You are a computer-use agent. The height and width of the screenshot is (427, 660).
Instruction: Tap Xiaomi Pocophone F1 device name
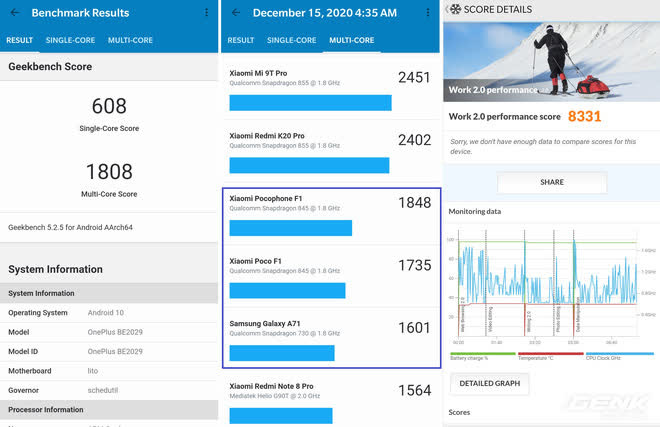[266, 198]
